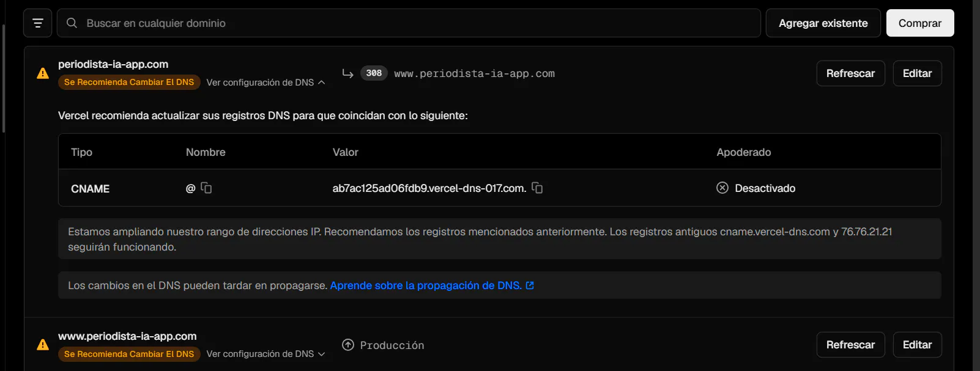This screenshot has width=980, height=371.
Task: Click Se Recomienda Cambiar El DNS badge for www domain
Action: tap(129, 354)
